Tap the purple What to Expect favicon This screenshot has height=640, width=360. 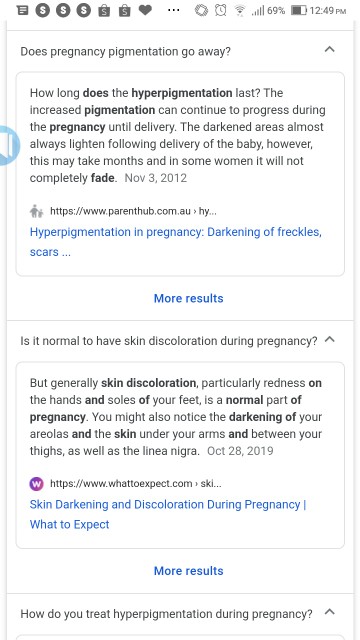click(x=37, y=484)
